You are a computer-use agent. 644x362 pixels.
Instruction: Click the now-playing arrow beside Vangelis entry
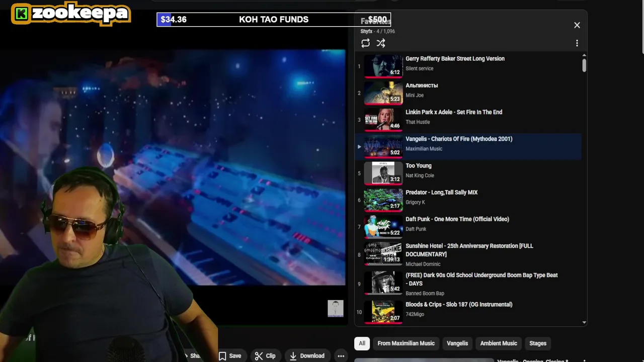coord(359,146)
